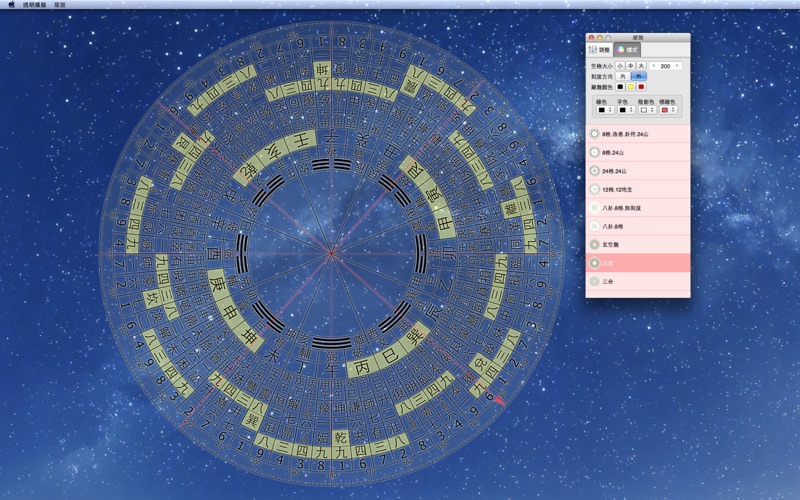Select 內 scale direction
Viewport: 800px width, 500px height.
tap(622, 76)
